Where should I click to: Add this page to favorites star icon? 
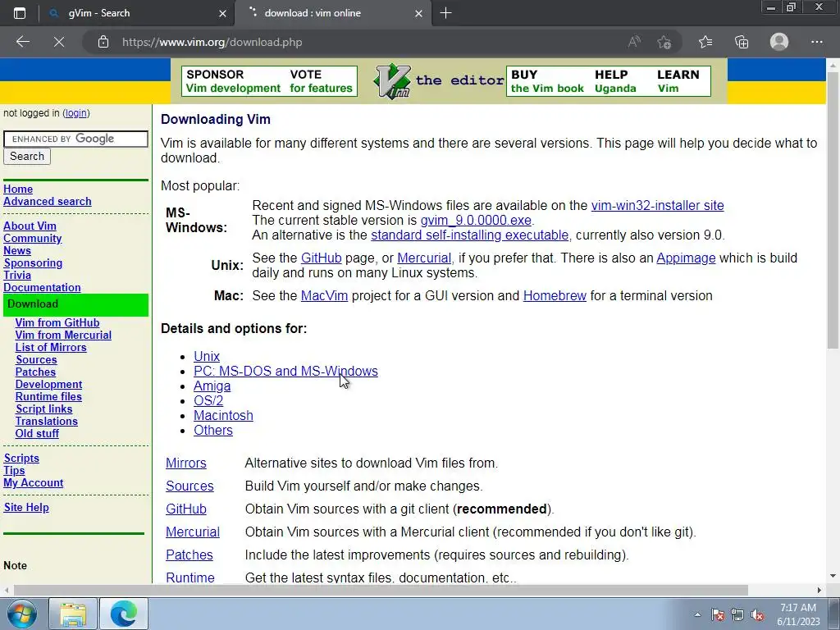click(x=664, y=42)
